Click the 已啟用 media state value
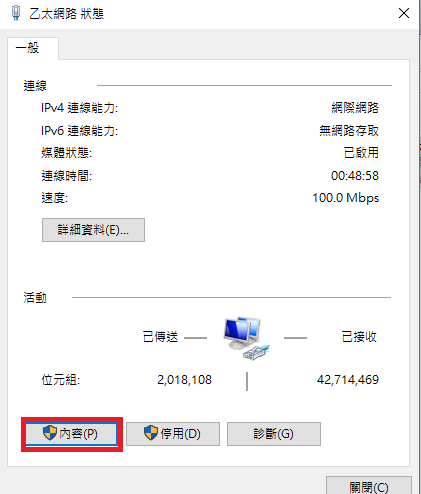Viewport: 421px width, 494px height. (361, 153)
